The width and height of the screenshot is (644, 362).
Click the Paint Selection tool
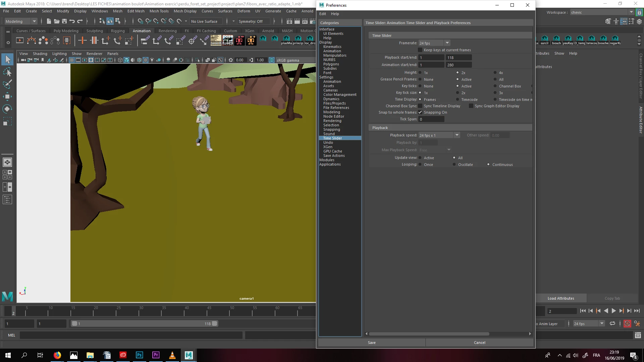[7, 84]
